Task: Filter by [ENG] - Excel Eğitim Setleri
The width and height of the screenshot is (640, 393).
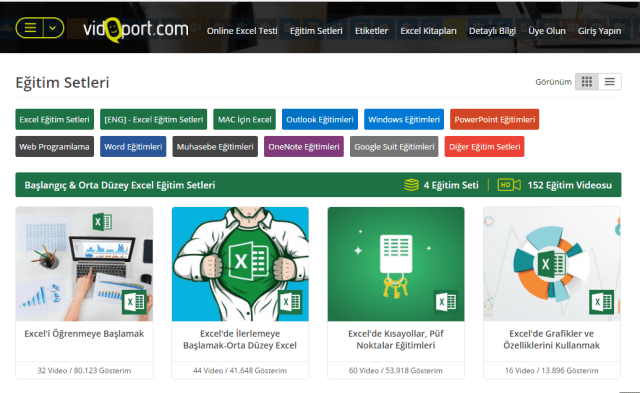Action: tap(153, 120)
